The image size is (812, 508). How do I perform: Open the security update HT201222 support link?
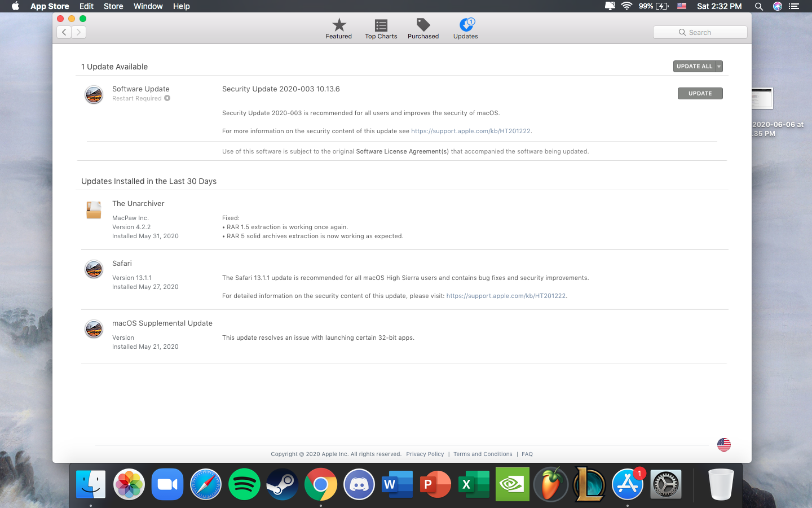point(471,131)
